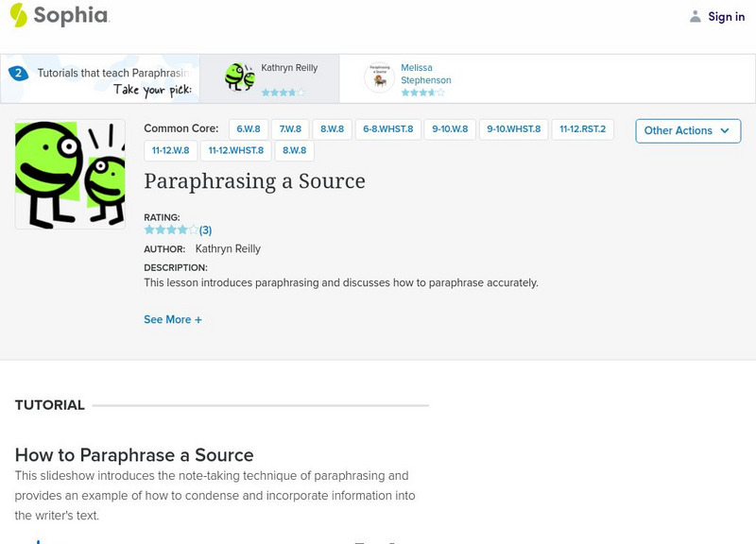Click the Sign in link
This screenshot has width=756, height=544.
point(726,16)
